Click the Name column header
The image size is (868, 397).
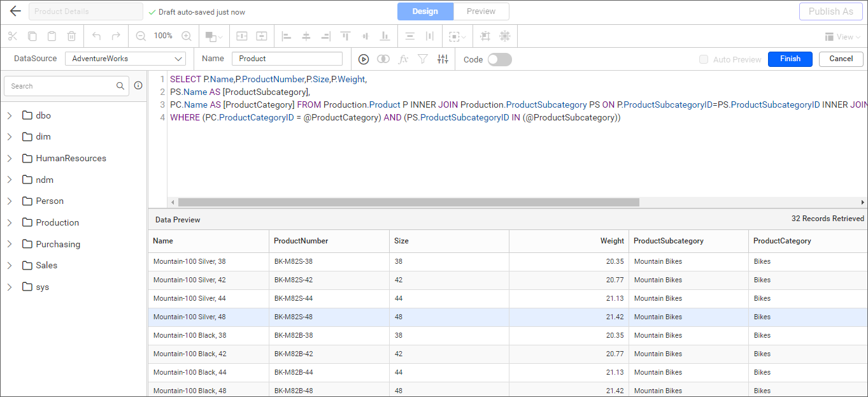(x=209, y=241)
